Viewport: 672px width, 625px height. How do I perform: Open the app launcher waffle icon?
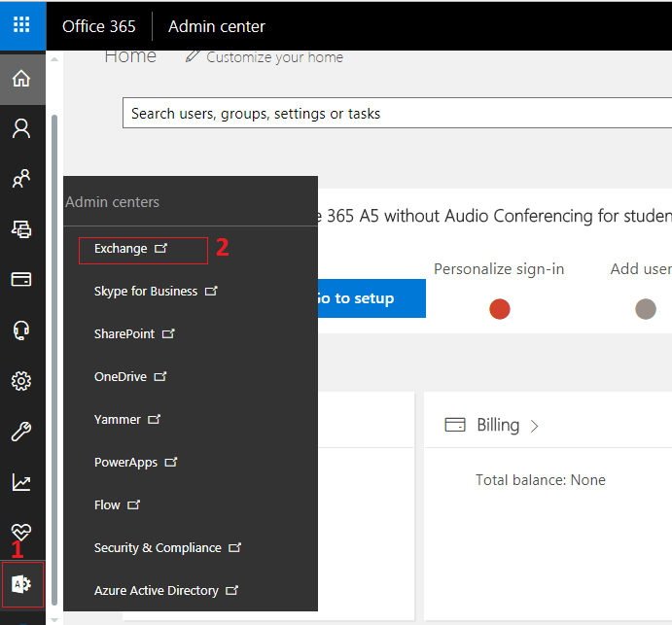(x=21, y=25)
